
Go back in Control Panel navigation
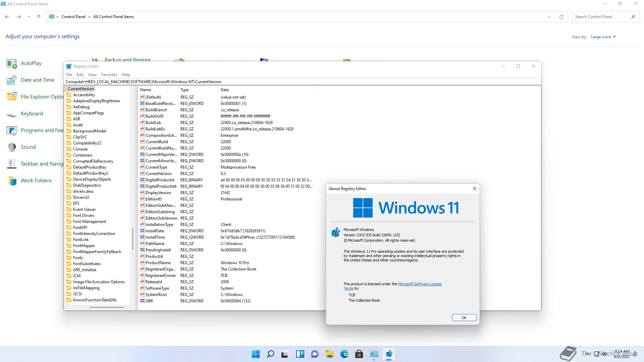pyautogui.click(x=7, y=17)
